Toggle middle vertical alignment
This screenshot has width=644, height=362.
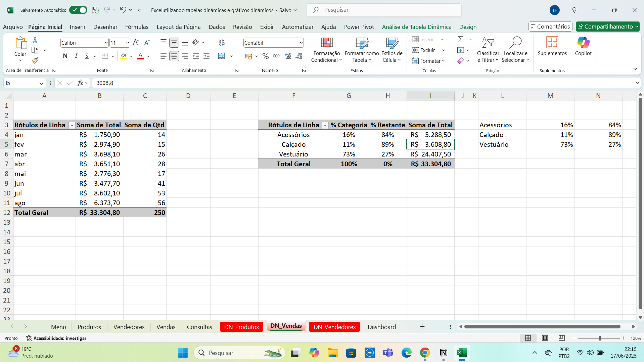pos(174,43)
